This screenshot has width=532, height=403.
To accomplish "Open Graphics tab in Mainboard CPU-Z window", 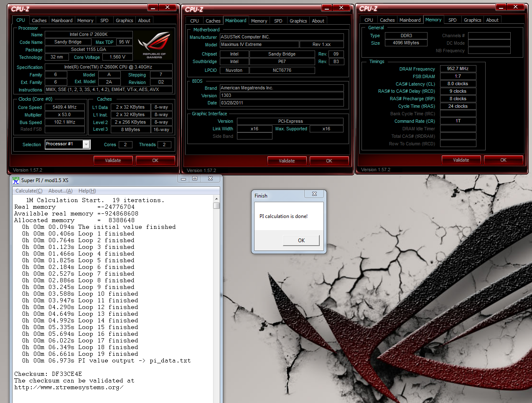I will coord(298,21).
